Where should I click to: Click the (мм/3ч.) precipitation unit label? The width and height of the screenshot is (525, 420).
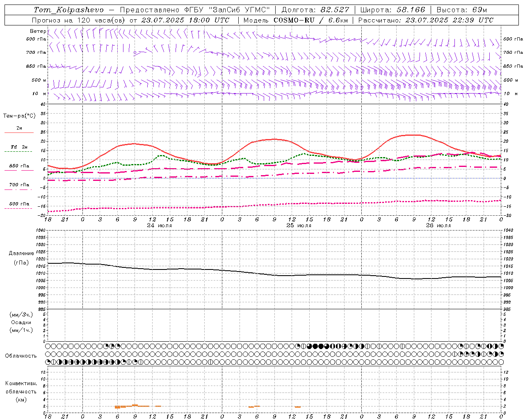tap(21, 315)
